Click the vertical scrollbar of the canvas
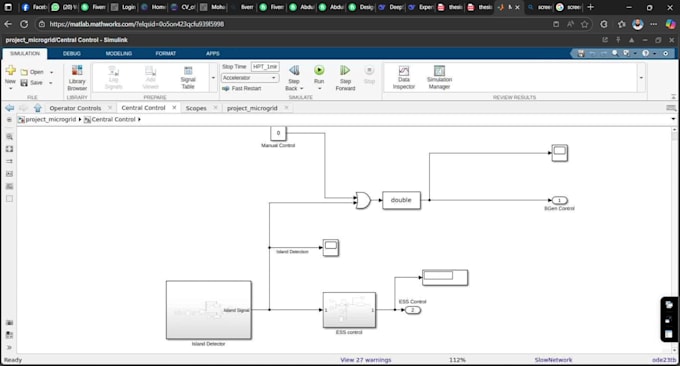 click(674, 240)
